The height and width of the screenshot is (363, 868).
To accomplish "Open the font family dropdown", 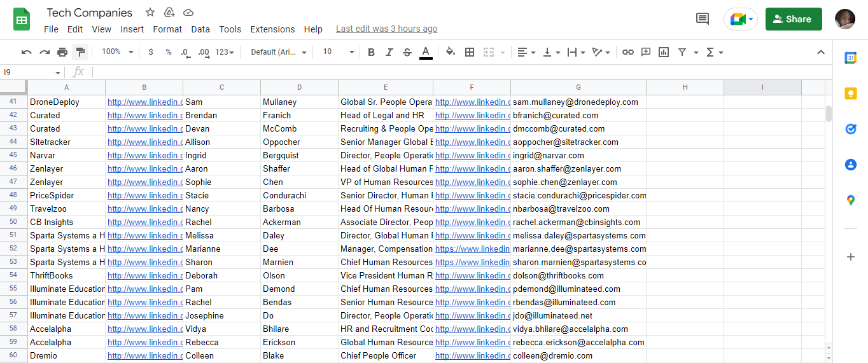I will click(279, 52).
